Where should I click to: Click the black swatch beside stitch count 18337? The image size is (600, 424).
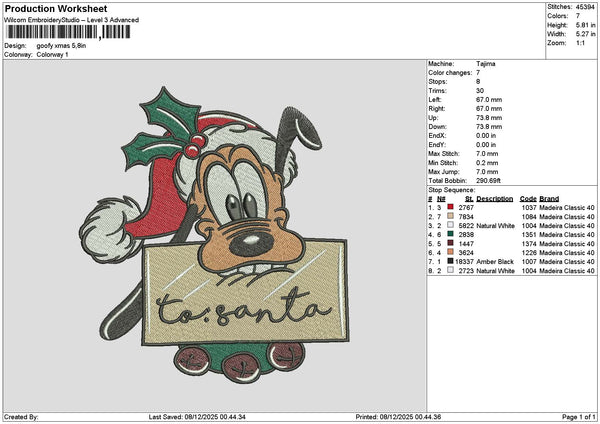(450, 261)
